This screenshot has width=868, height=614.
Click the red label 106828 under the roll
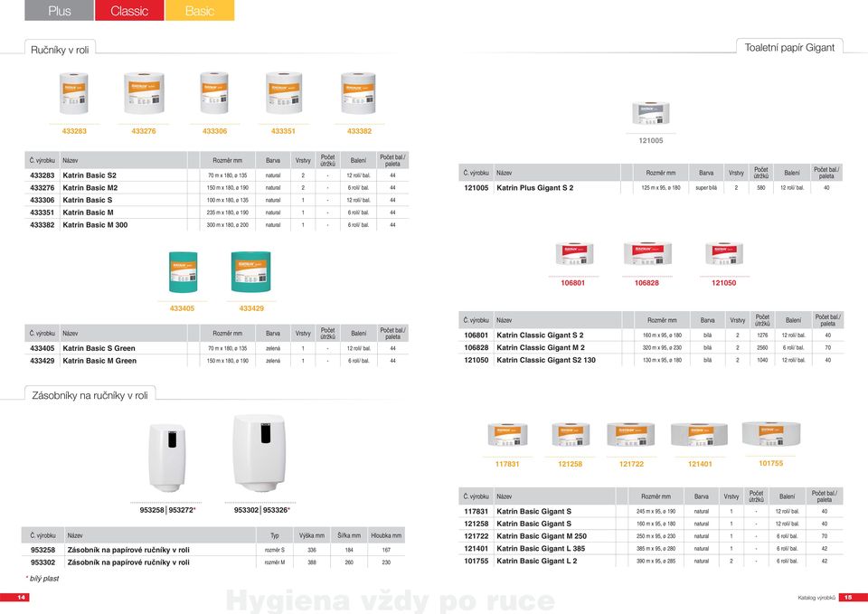point(646,283)
